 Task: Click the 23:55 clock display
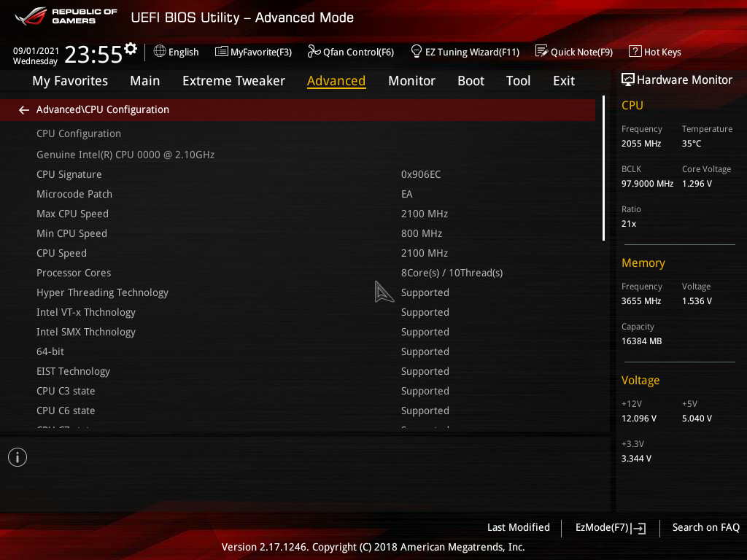93,54
